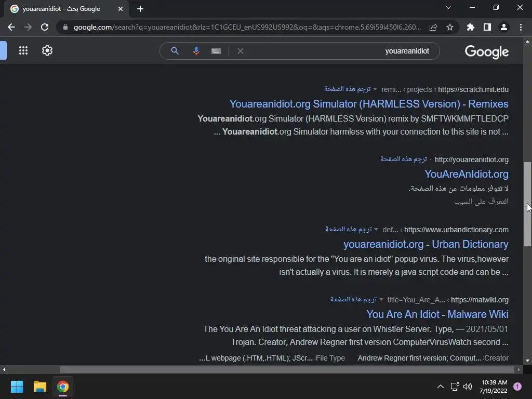Click the Chrome icon in taskbar
532x399 pixels.
(x=63, y=387)
